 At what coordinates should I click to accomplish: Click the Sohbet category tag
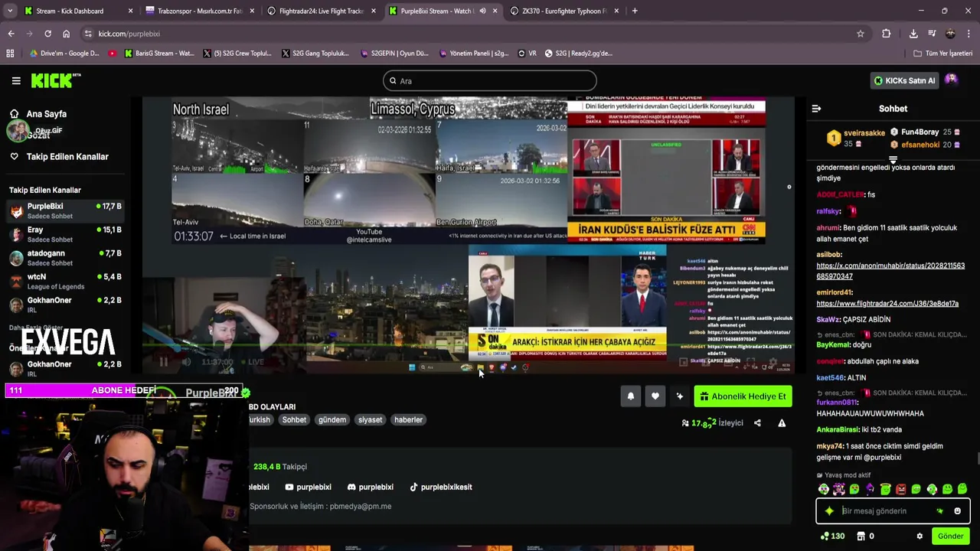(x=294, y=419)
